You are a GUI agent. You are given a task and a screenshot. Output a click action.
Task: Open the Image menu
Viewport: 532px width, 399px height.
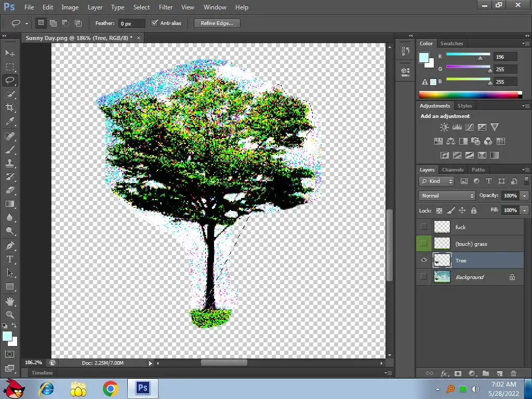[x=70, y=7]
